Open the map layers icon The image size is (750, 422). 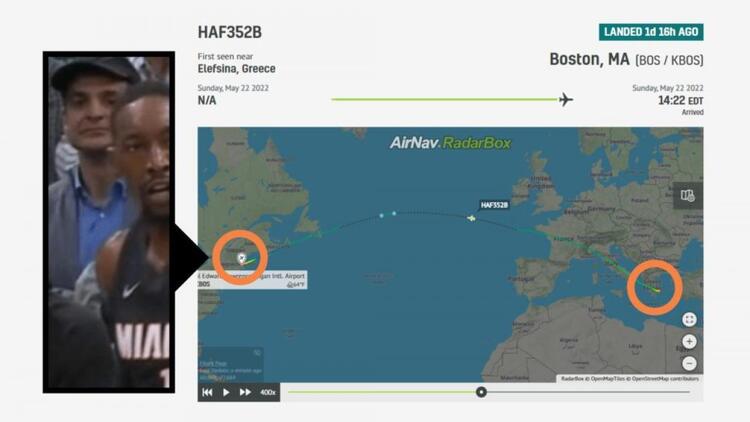coord(688,195)
